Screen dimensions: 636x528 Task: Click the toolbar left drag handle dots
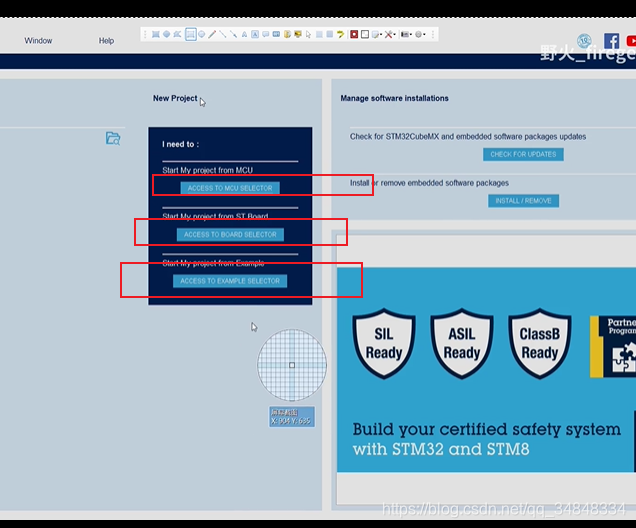tap(145, 34)
